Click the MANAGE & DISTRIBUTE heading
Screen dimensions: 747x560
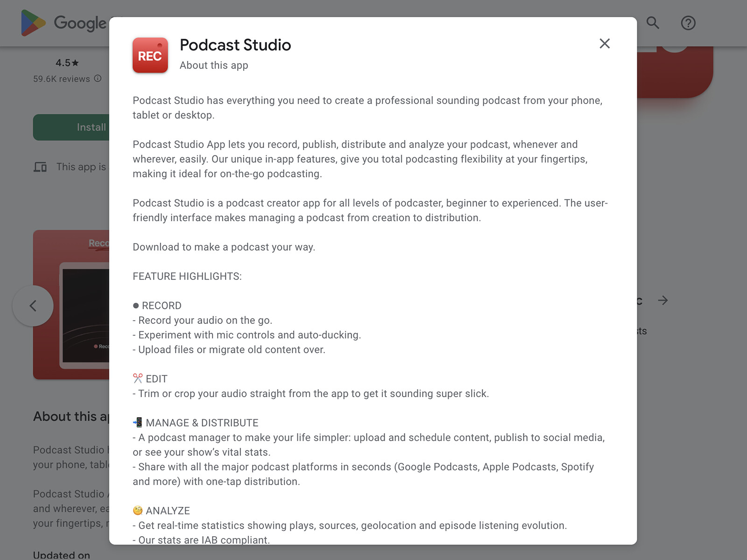196,423
